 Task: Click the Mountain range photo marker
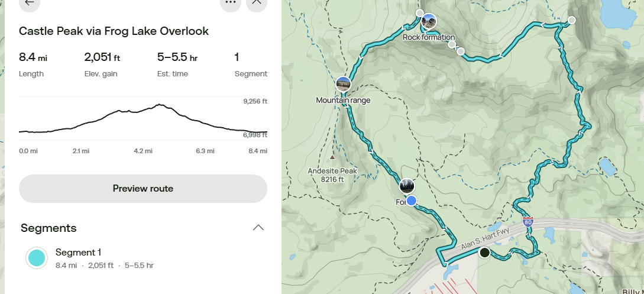tap(343, 84)
